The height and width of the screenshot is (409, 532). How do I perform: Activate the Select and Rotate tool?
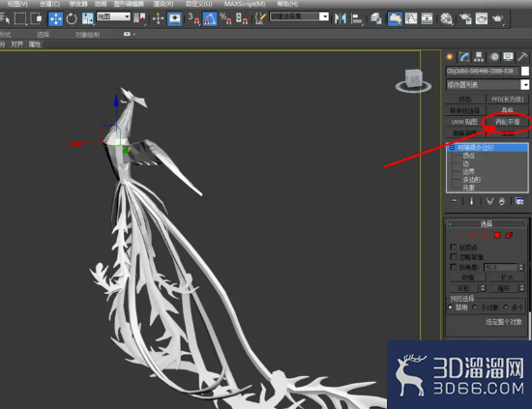pyautogui.click(x=72, y=18)
